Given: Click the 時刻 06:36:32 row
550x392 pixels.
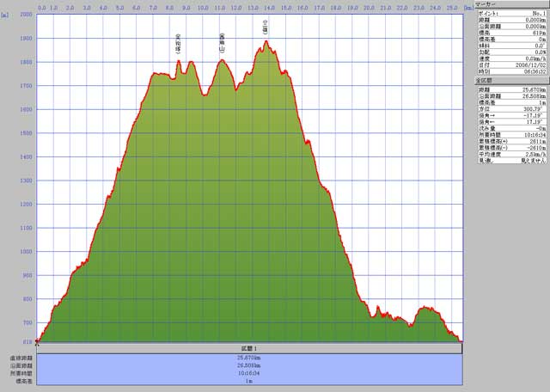Looking at the screenshot, I should [x=510, y=73].
